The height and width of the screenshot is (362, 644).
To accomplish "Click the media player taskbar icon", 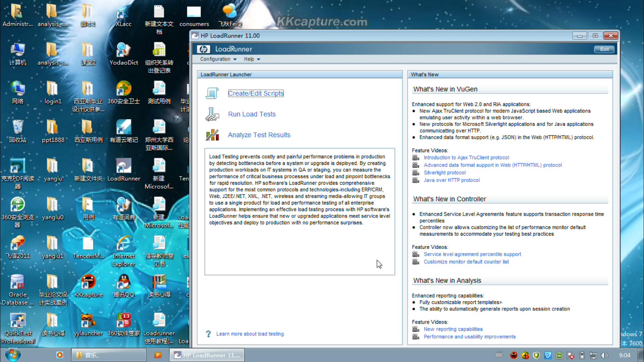I will [60, 355].
